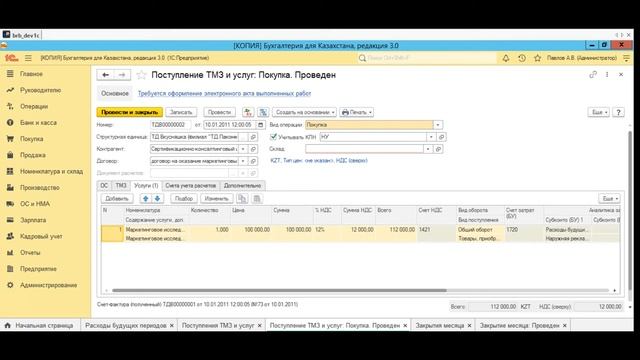Go back with left arrow button
Viewport: 640px width, 360px height.
[x=105, y=75]
